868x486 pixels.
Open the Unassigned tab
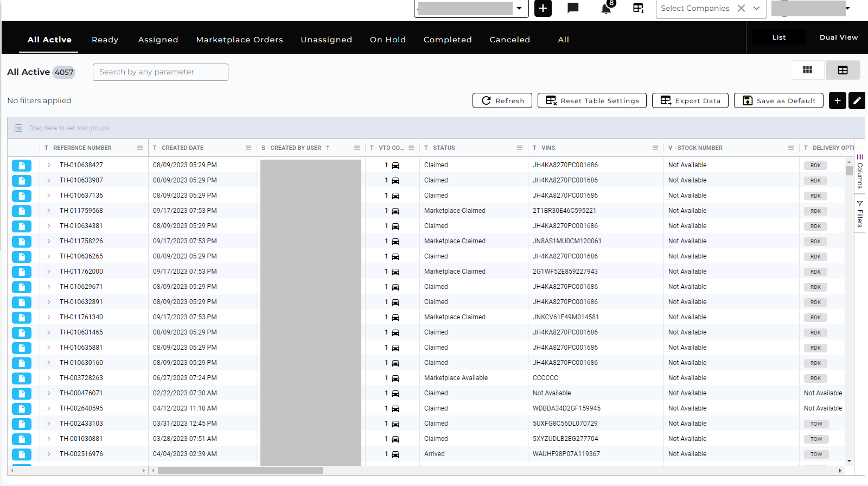326,40
